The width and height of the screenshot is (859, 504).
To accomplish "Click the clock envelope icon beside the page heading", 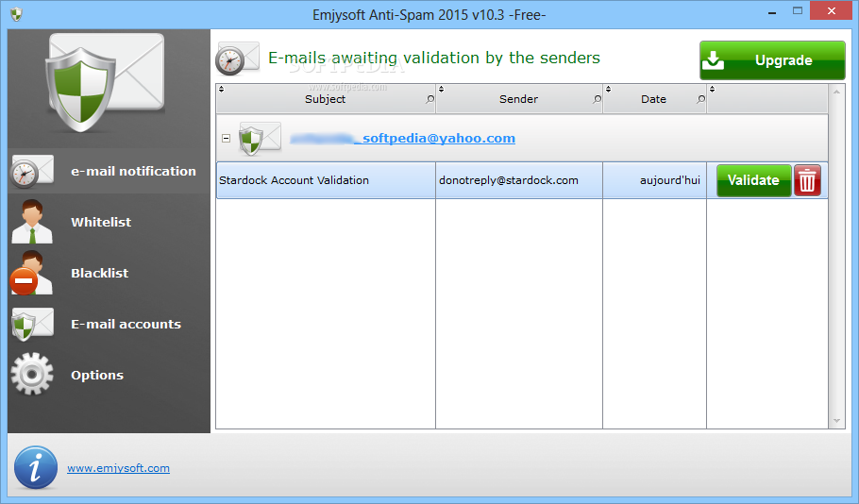I will (x=237, y=59).
